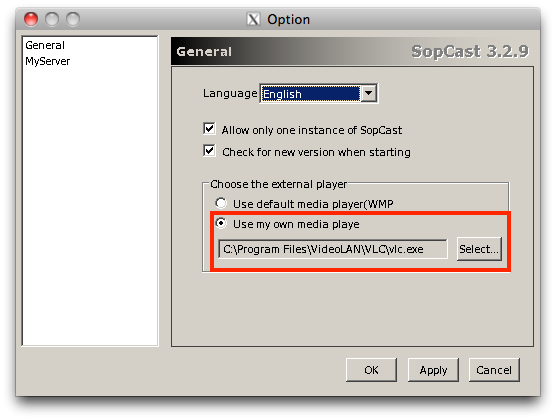Image resolution: width=556 pixels, height=420 pixels.
Task: Confirm settings with the OK button
Action: click(x=371, y=370)
